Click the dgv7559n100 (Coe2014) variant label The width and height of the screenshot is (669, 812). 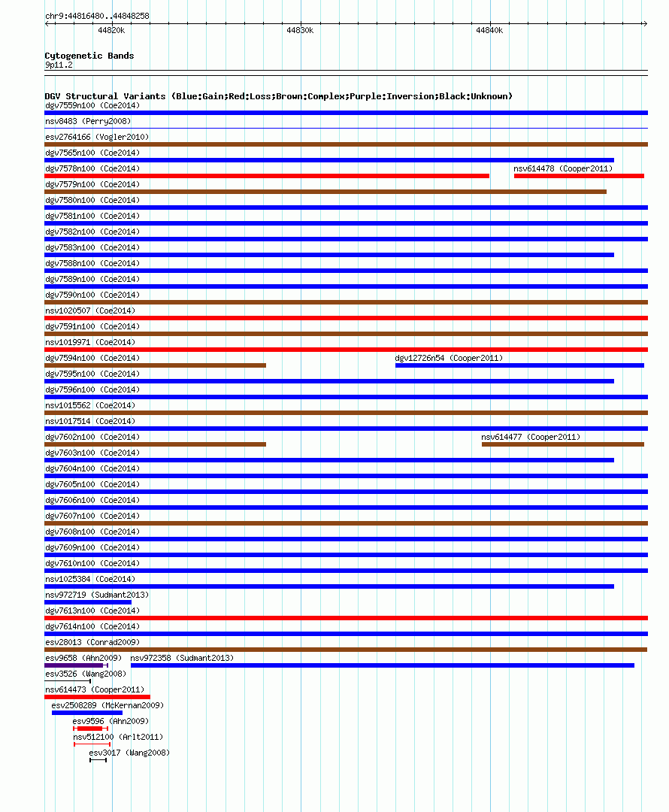92,106
